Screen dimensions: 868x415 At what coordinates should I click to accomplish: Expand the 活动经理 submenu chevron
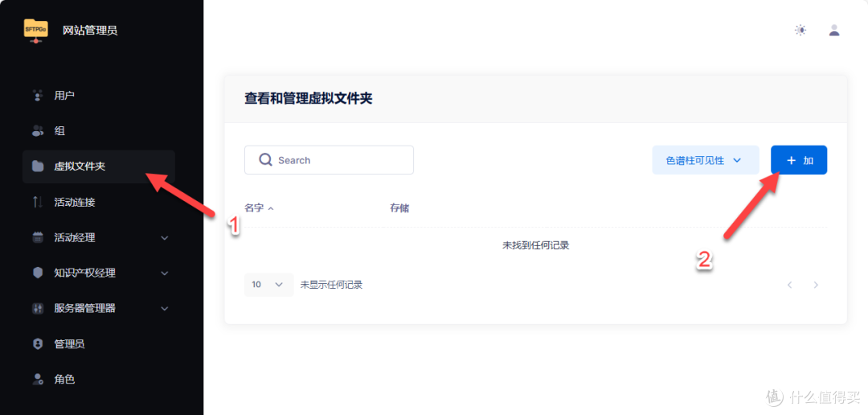(165, 238)
